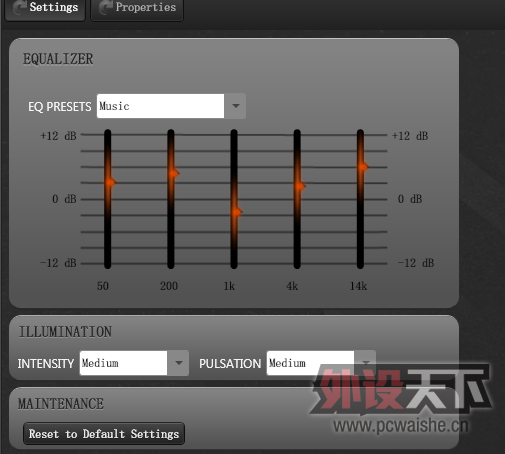This screenshot has width=505, height=454.
Task: Click the Music preset field
Action: [160, 106]
